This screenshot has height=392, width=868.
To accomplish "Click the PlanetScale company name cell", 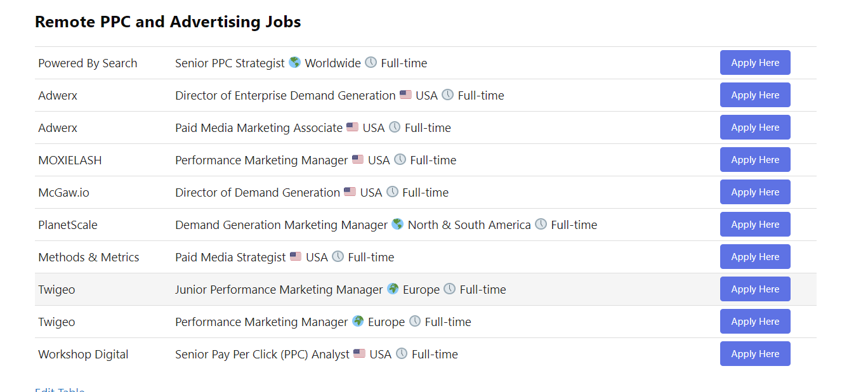I will (68, 225).
